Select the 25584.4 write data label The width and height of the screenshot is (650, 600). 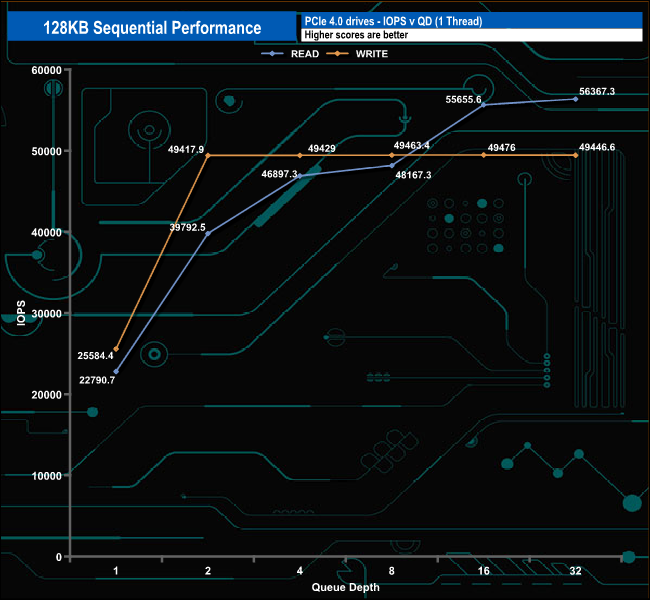tap(95, 356)
